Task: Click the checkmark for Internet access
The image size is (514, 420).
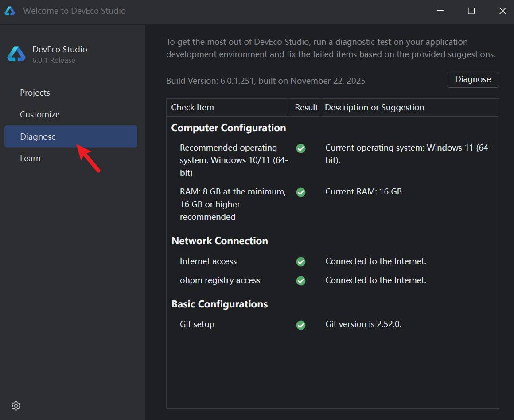Action: [300, 262]
